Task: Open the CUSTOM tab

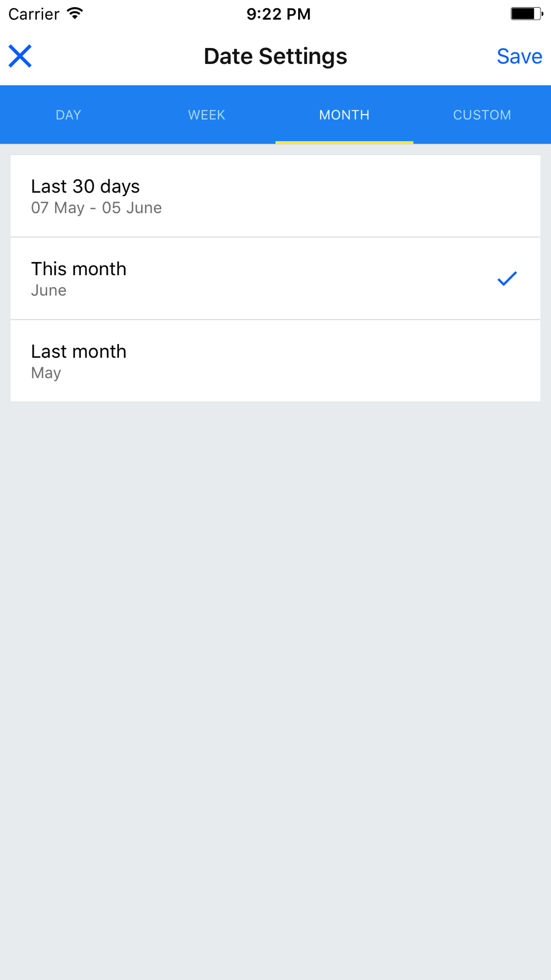Action: [x=482, y=115]
